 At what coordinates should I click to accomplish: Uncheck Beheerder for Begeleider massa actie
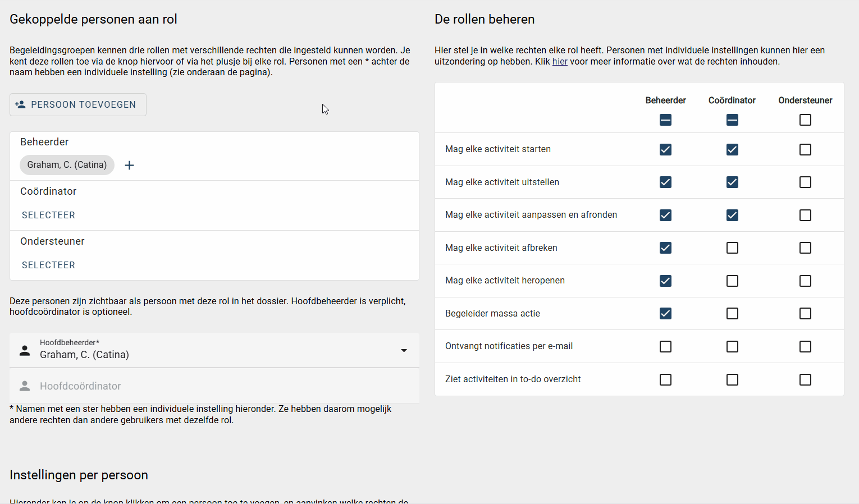pyautogui.click(x=665, y=314)
